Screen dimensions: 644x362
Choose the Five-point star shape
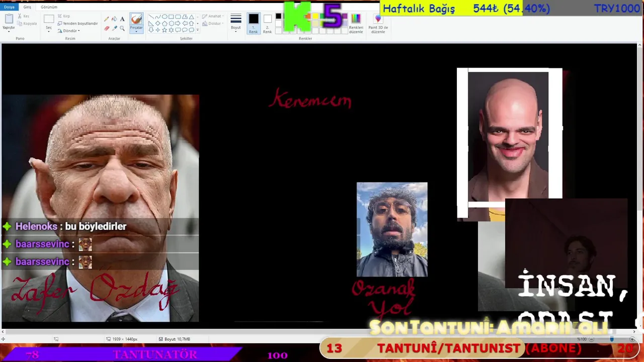pos(165,30)
